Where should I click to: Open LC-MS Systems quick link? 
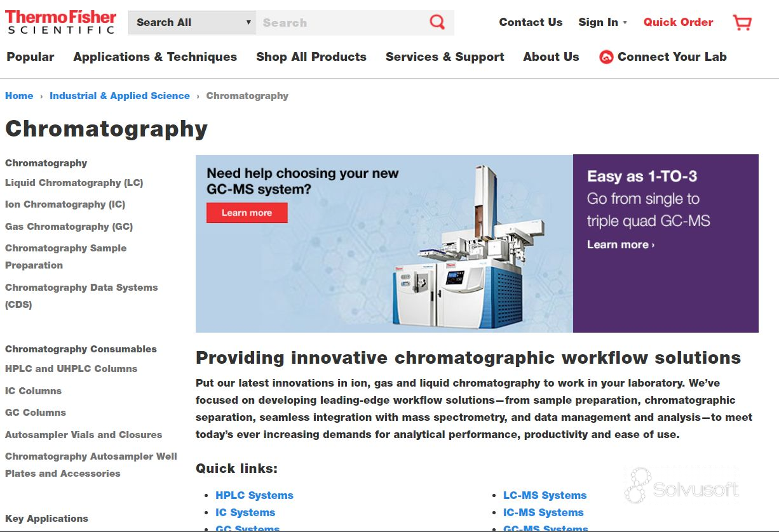pos(545,495)
